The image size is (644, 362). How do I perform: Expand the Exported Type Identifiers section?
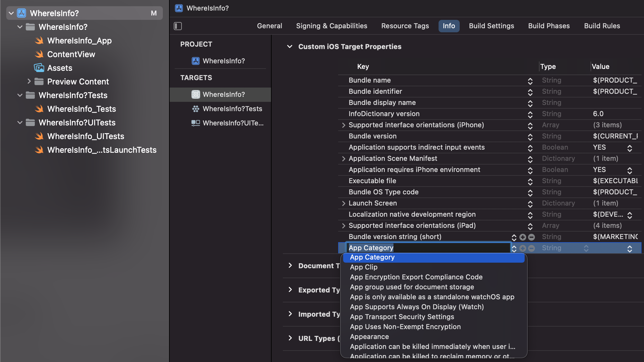290,290
